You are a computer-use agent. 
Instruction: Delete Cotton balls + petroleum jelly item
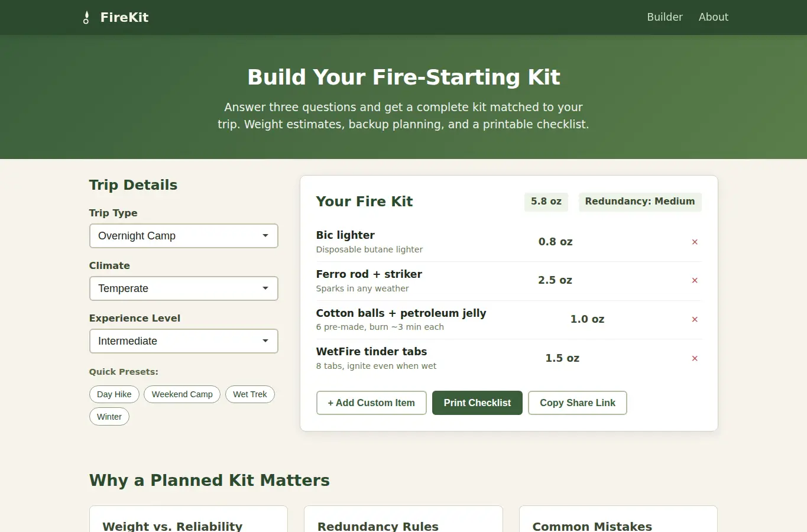coord(695,319)
